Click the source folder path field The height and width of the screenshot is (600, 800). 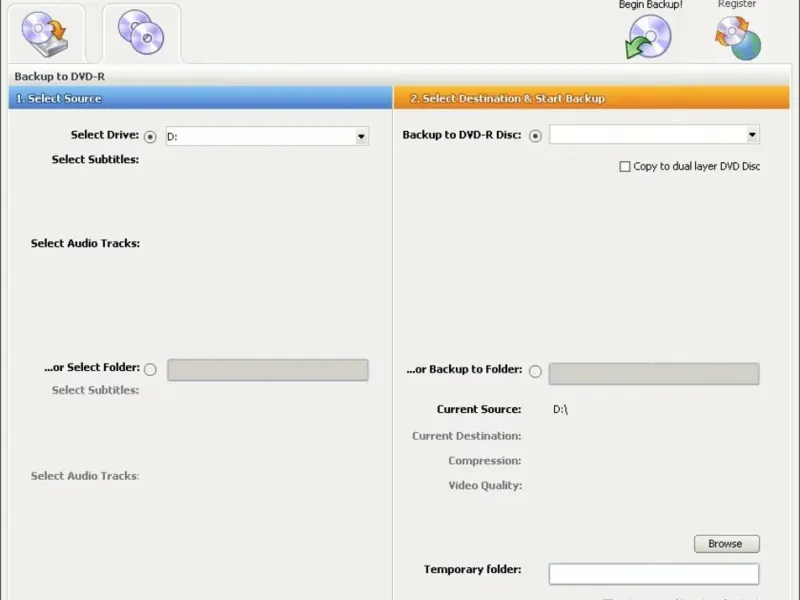click(268, 370)
